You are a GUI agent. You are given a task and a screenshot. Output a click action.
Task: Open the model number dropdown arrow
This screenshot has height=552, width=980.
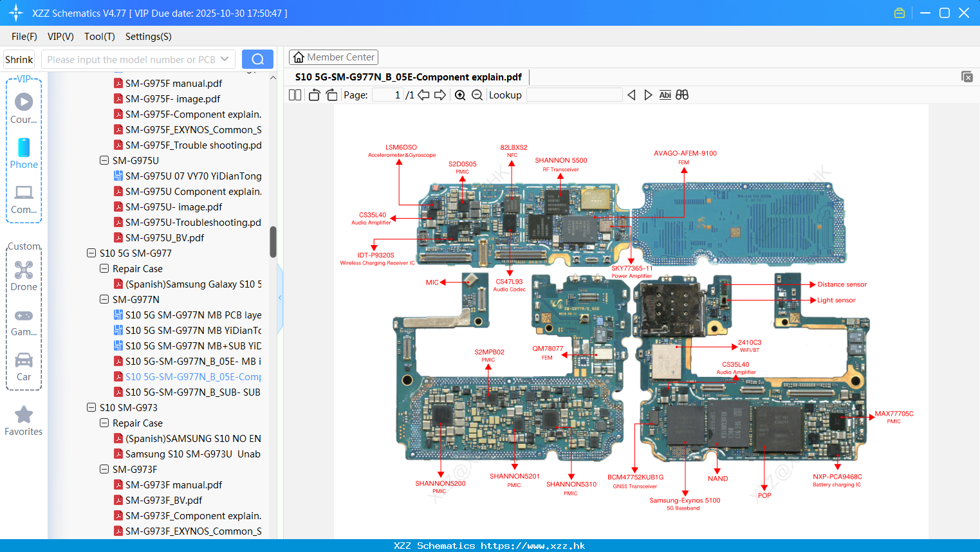[225, 59]
